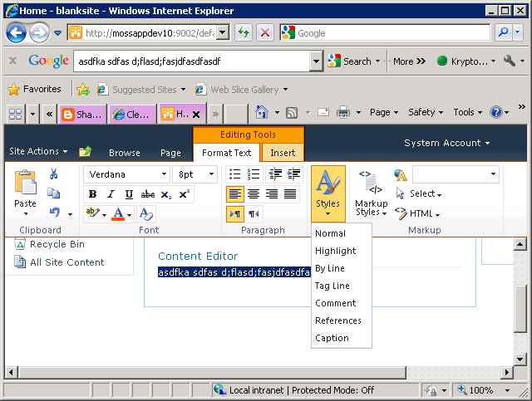532x401 pixels.
Task: Decrease paragraph indent (outdent)
Action: (x=275, y=174)
